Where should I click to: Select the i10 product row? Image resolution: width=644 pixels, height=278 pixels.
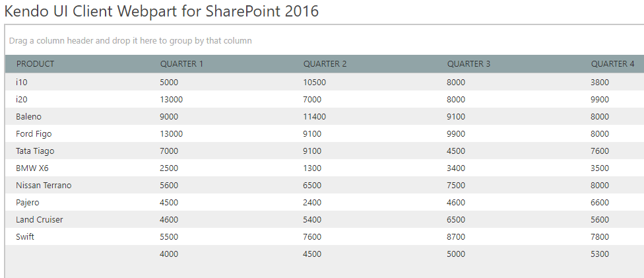(x=22, y=83)
